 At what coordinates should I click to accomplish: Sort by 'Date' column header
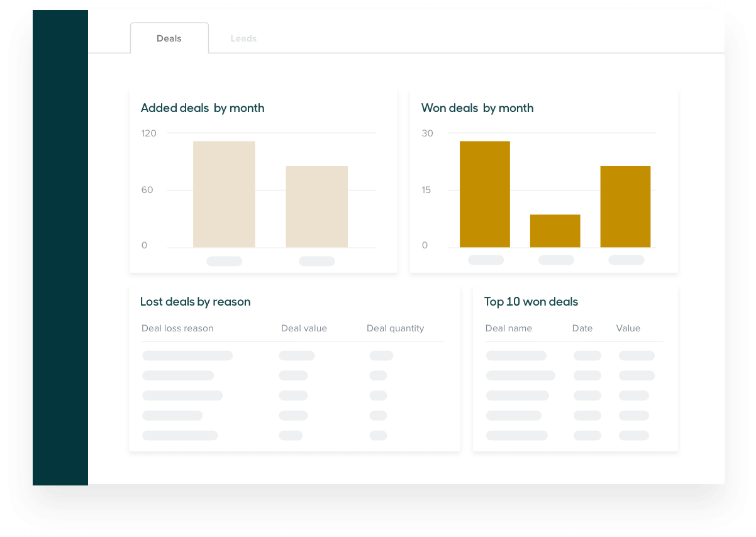pos(582,328)
